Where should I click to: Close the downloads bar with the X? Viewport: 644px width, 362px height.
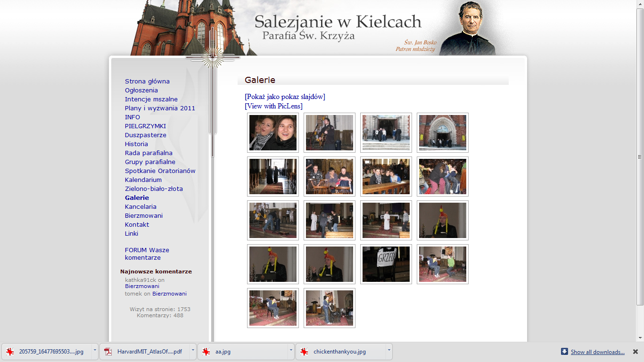pos(635,352)
